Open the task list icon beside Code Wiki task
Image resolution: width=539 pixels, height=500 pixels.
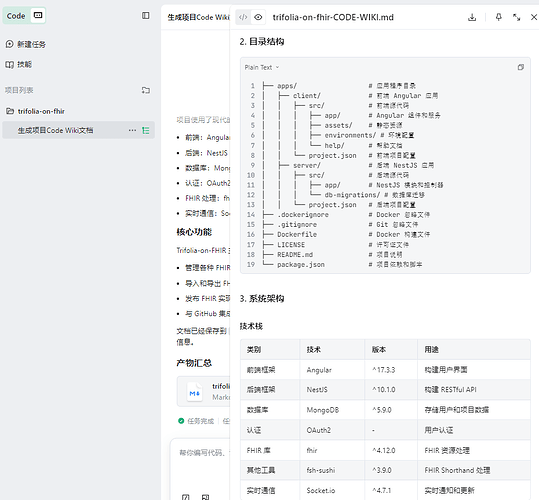click(146, 130)
